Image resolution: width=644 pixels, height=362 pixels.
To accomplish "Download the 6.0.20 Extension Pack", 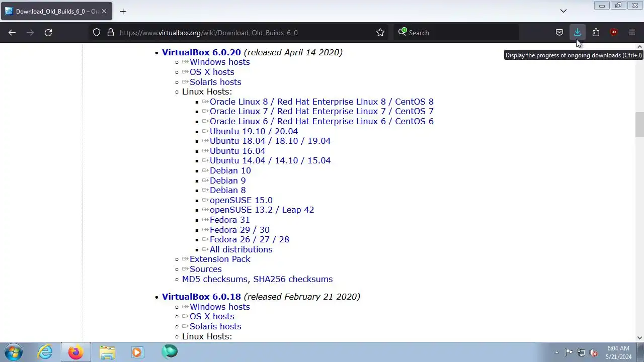I will (x=220, y=259).
